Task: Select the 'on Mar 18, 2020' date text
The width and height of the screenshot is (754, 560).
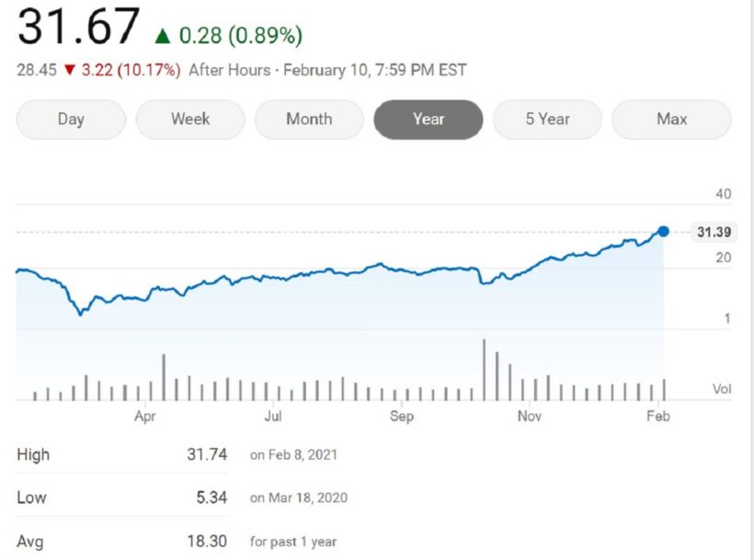Action: pyautogui.click(x=297, y=497)
